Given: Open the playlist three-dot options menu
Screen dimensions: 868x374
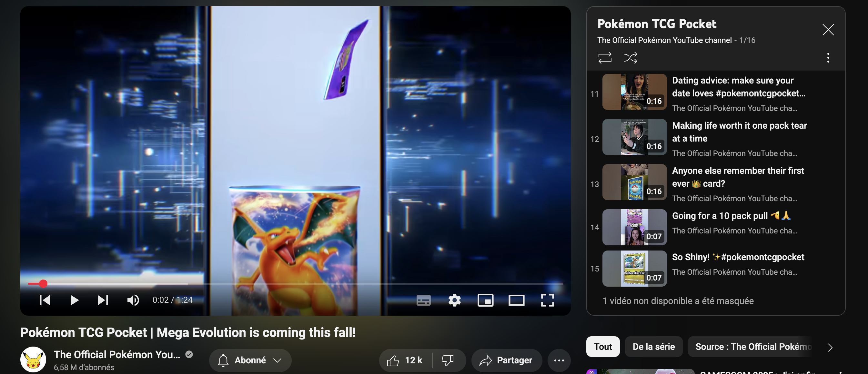Looking at the screenshot, I should coord(828,58).
